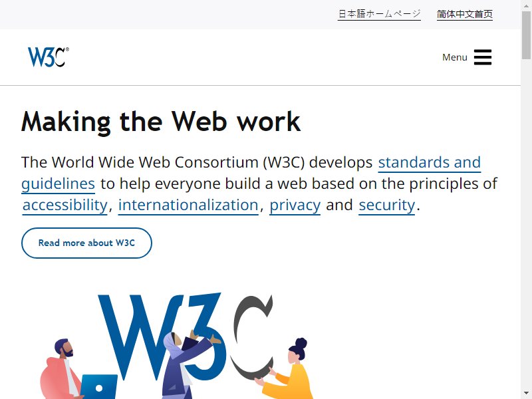The image size is (532, 399).
Task: Click the scrollbar down arrow
Action: [526, 393]
